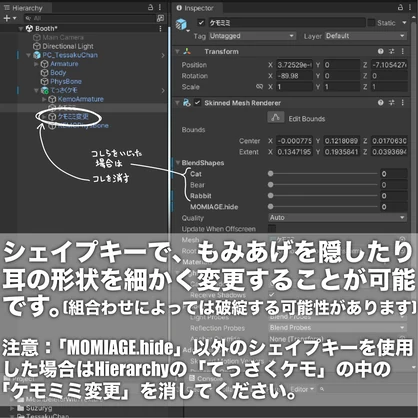Select the Directional Light object
The height and width of the screenshot is (418, 418).
(68, 46)
